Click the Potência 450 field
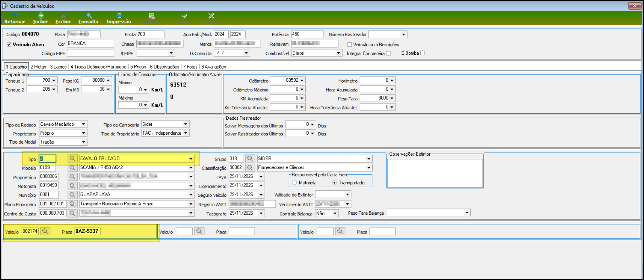Viewport: 644px width, 280px height. [307, 34]
